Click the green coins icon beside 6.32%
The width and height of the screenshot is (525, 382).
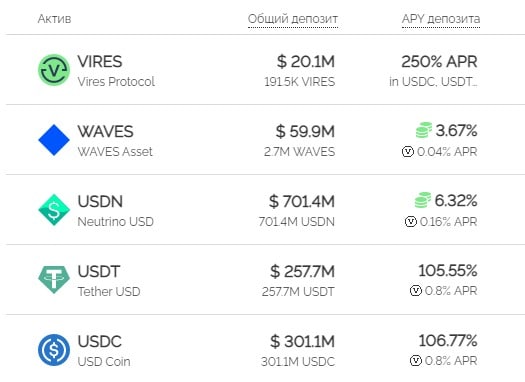(x=423, y=200)
